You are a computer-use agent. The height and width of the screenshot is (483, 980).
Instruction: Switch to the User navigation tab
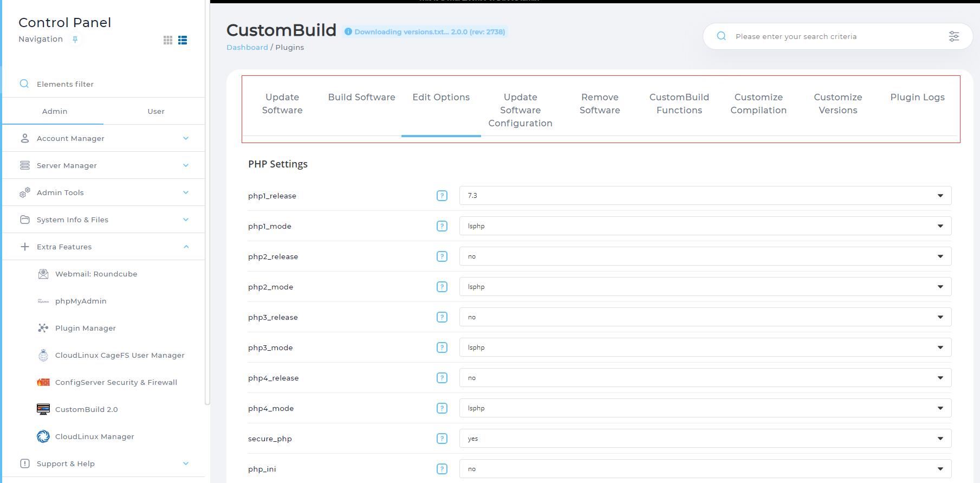156,111
